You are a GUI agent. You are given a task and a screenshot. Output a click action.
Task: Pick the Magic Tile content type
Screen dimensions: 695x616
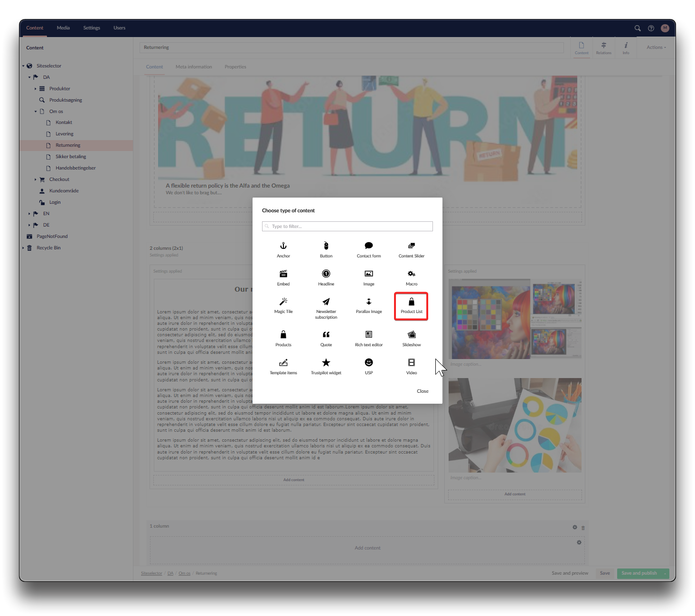tap(283, 306)
